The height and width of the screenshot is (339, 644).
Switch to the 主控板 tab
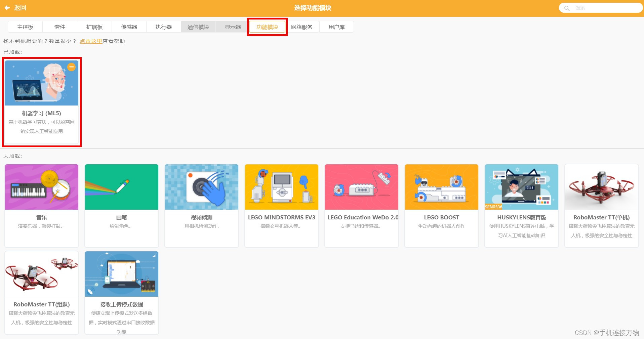click(x=25, y=27)
